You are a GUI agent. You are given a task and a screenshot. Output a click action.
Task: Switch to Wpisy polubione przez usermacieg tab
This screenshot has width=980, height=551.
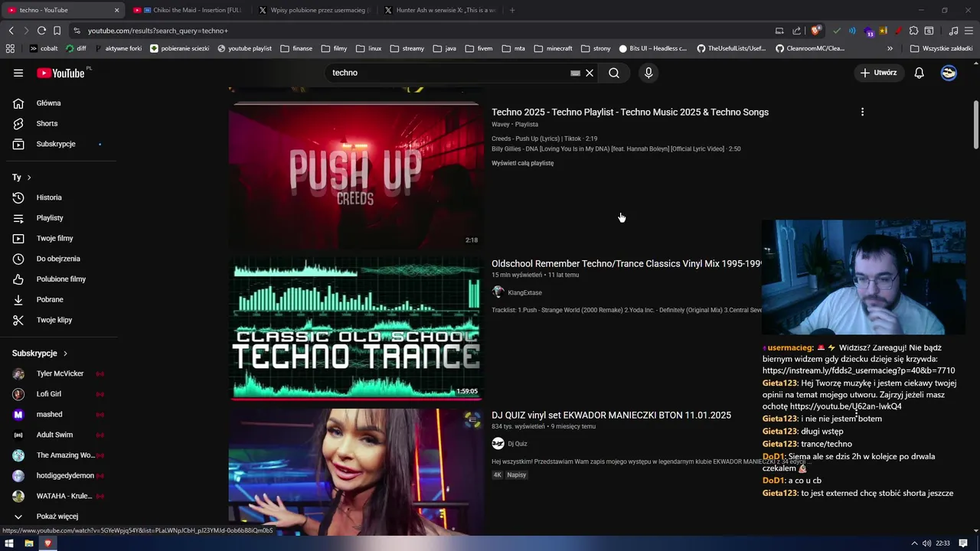pos(314,10)
